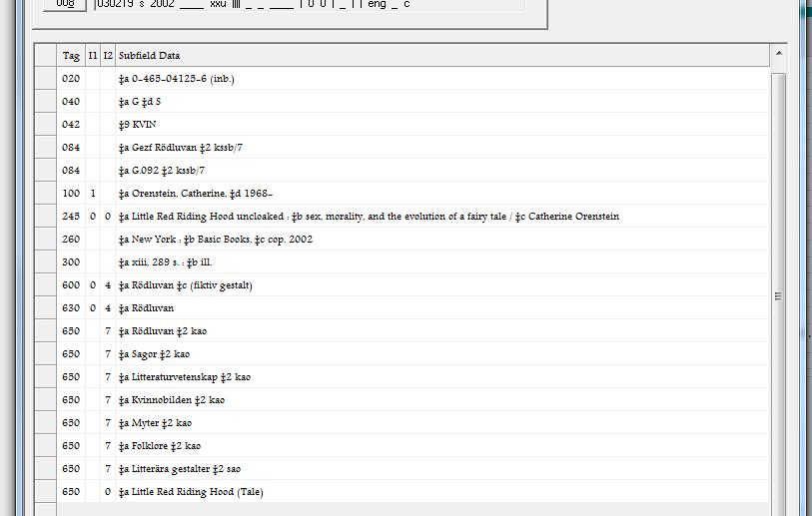
Task: Select 'Sagor ‡2 kao' subject field
Action: (155, 354)
